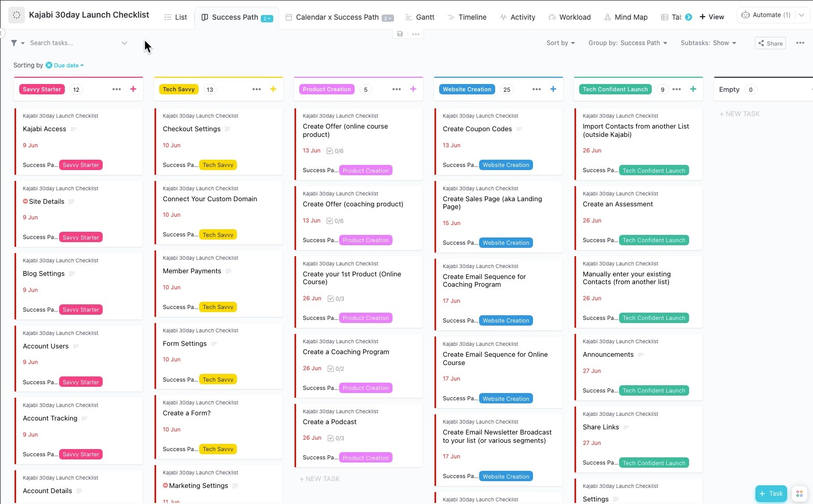Open the Website Creation column ellipsis menu
The image size is (813, 504).
537,89
